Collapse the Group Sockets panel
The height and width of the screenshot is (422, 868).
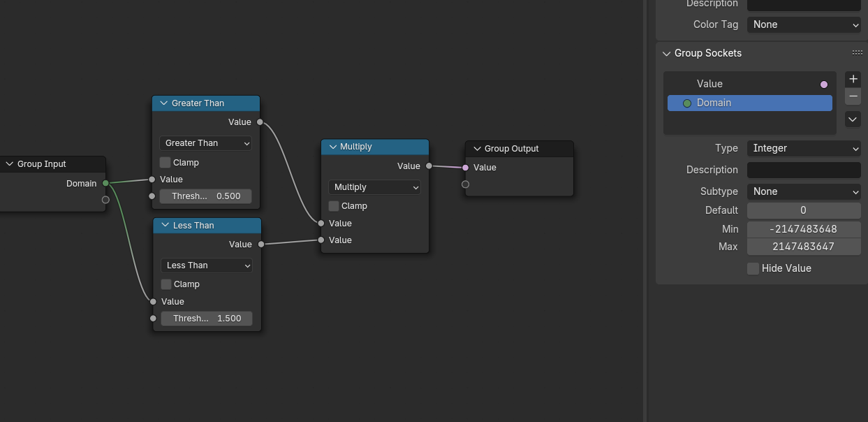click(666, 53)
